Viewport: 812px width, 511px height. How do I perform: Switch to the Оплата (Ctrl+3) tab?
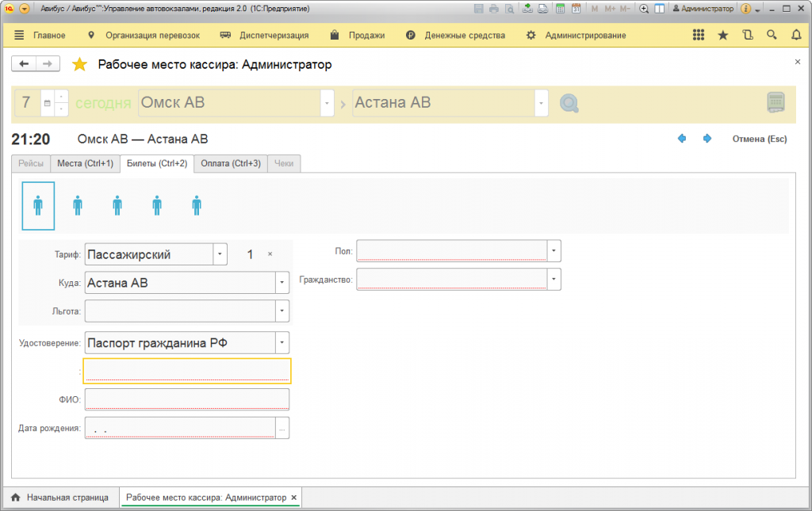231,163
